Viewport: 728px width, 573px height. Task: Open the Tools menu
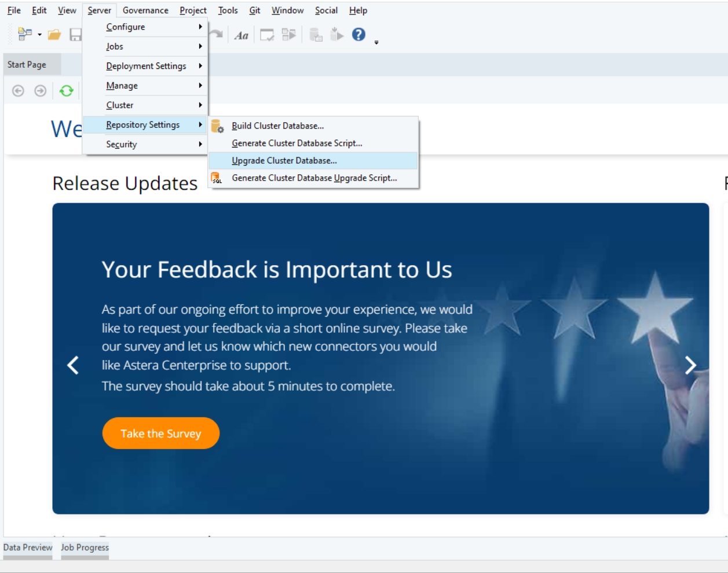[x=228, y=10]
